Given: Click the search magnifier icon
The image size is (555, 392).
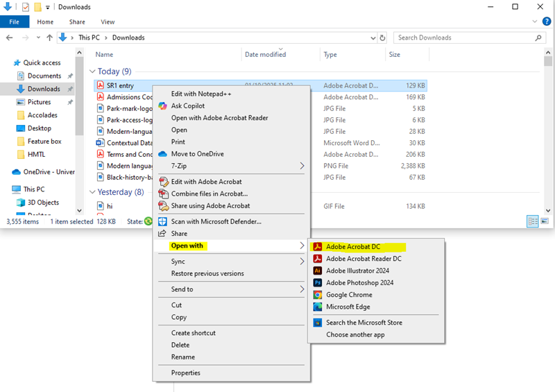Looking at the screenshot, I should (x=538, y=37).
